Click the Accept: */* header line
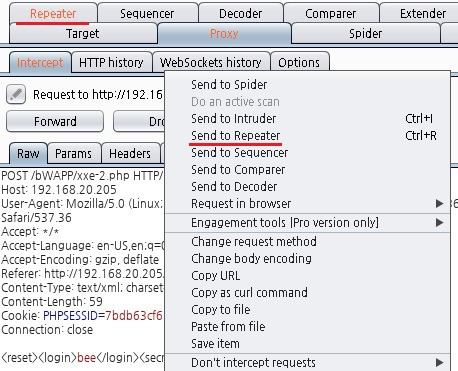458x371 pixels. click(x=30, y=231)
